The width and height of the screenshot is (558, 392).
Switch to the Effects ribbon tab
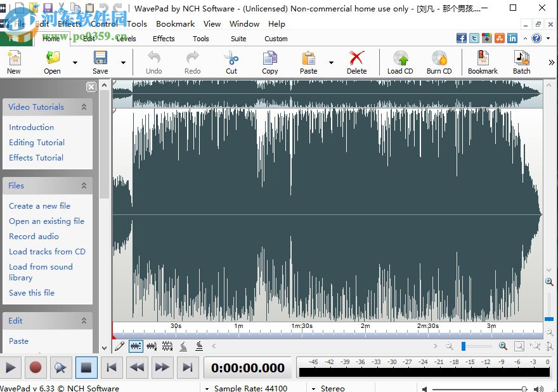click(164, 39)
